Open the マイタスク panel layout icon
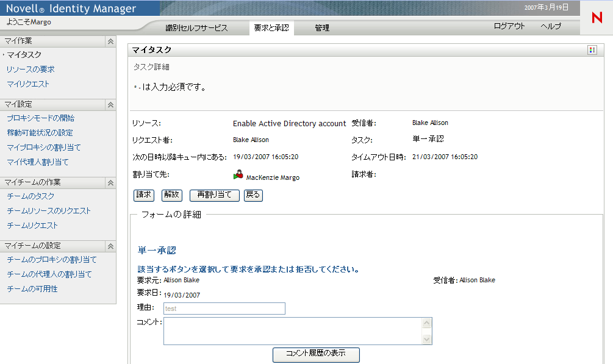The image size is (613, 364). click(x=592, y=50)
